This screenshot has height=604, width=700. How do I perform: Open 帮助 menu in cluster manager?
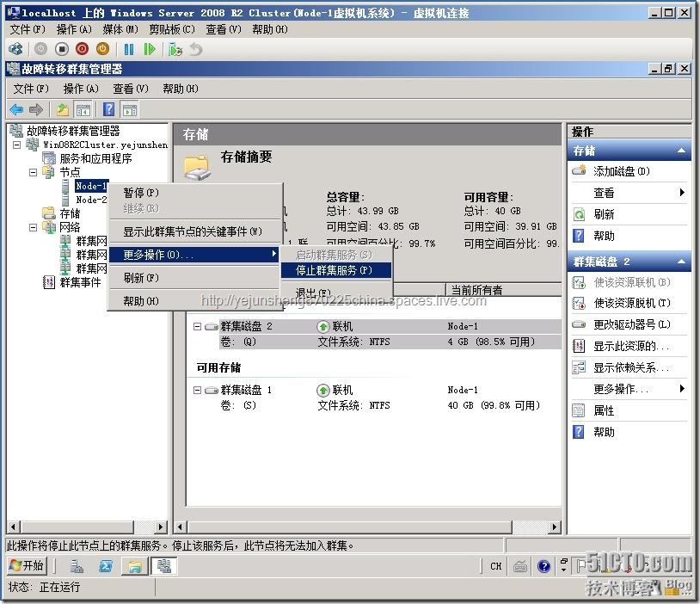pyautogui.click(x=181, y=89)
